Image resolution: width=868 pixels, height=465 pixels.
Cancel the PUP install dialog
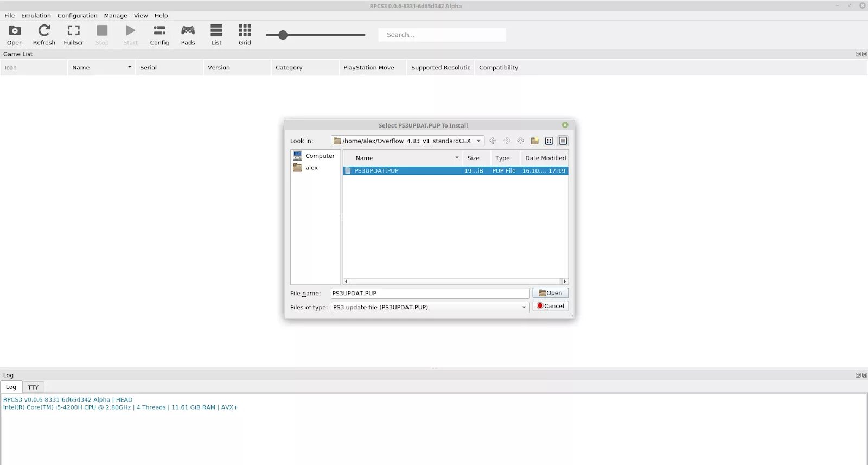pyautogui.click(x=550, y=306)
